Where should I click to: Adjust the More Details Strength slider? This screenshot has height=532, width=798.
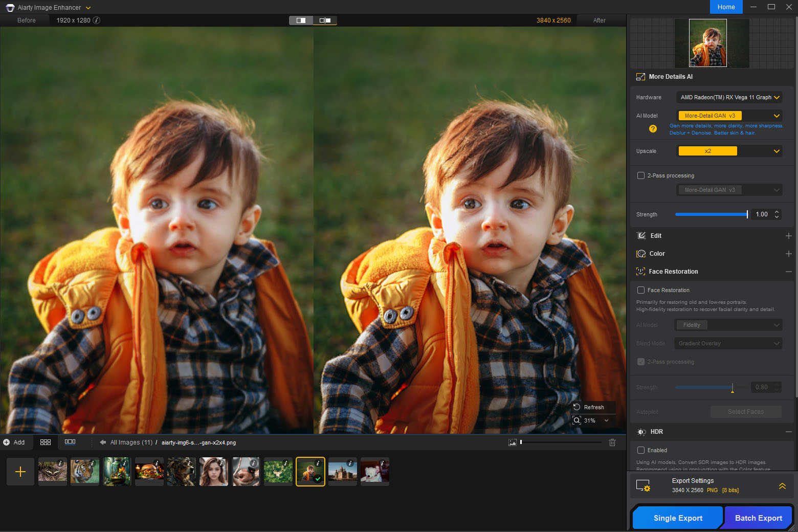point(712,214)
